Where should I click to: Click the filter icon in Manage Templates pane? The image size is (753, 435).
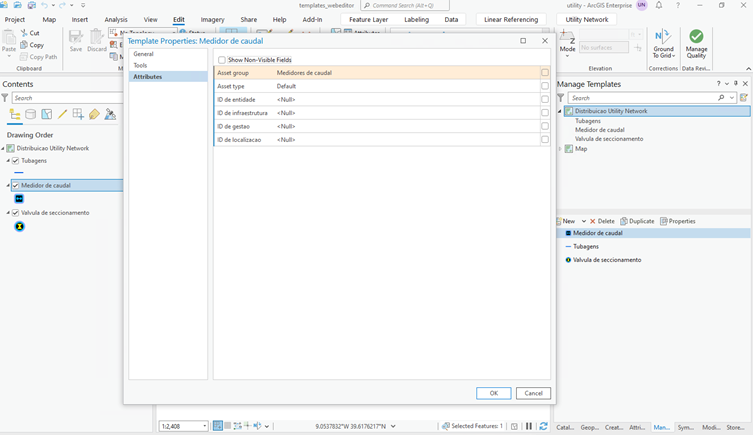pos(560,98)
